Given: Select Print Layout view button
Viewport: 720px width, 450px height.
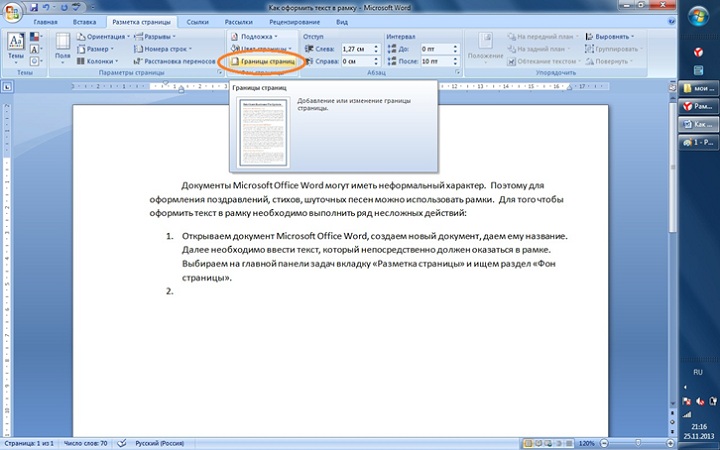Looking at the screenshot, I should (528, 444).
